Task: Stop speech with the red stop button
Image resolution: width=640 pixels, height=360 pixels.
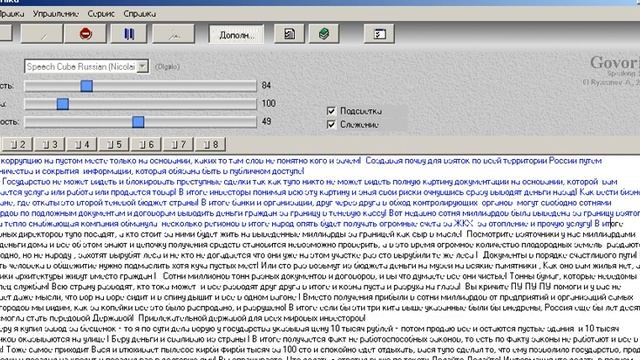Action: tap(85, 33)
